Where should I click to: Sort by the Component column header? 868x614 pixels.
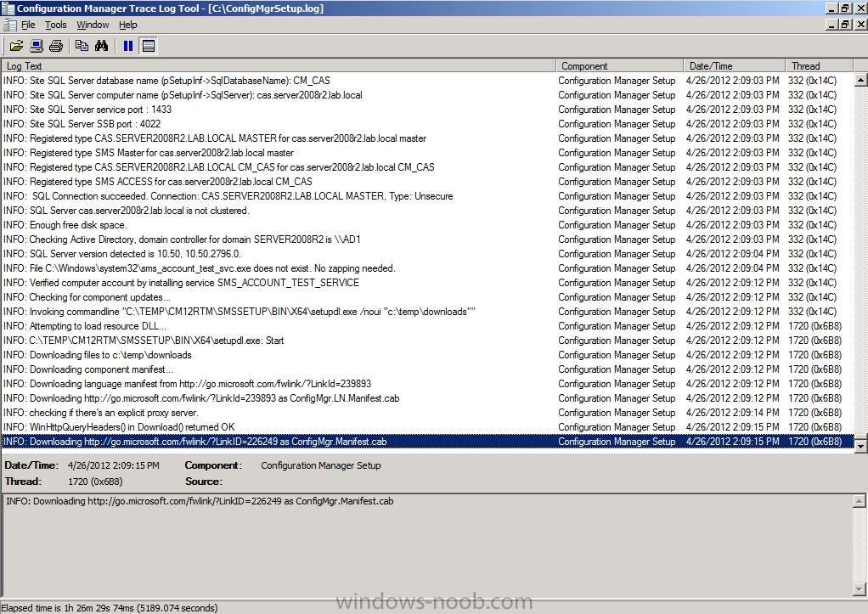coord(619,66)
